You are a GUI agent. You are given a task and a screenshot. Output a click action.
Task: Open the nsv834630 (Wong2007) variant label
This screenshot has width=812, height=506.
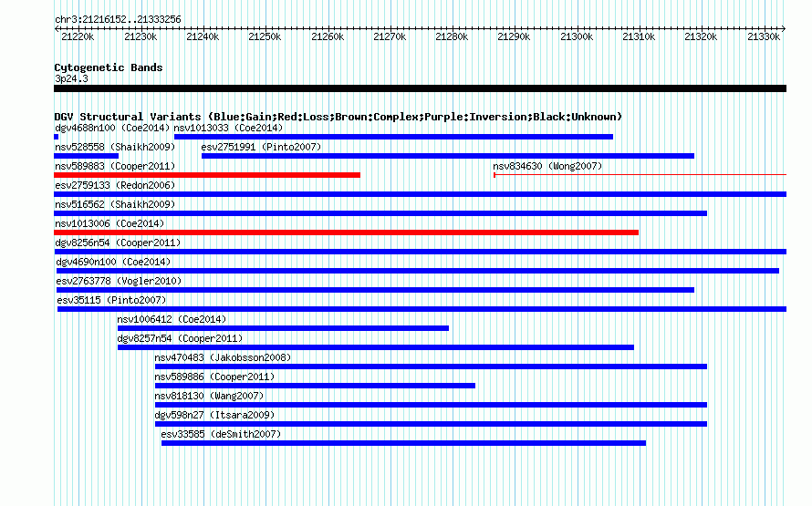coord(547,166)
